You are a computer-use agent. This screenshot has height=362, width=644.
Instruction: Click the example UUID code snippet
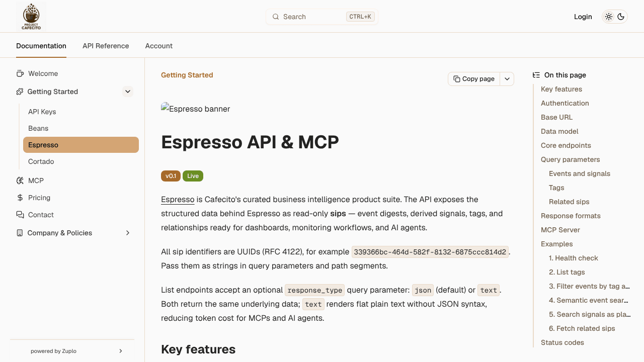tap(430, 252)
